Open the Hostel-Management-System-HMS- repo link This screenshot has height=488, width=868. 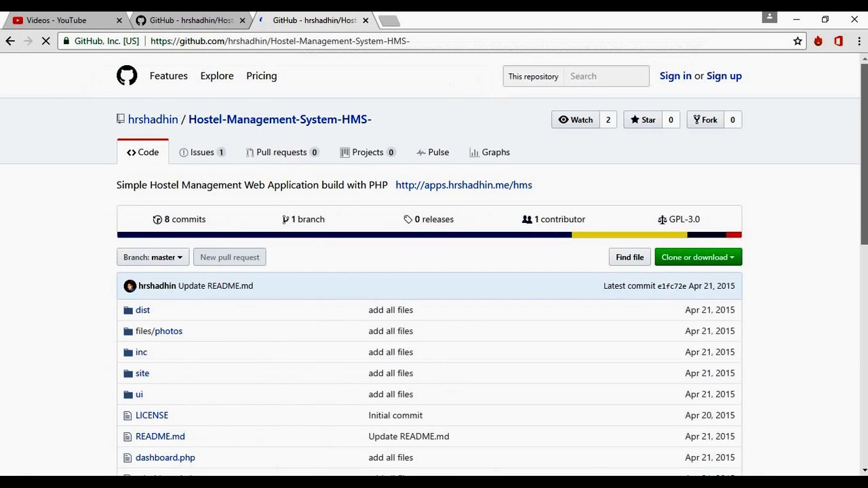click(x=280, y=119)
